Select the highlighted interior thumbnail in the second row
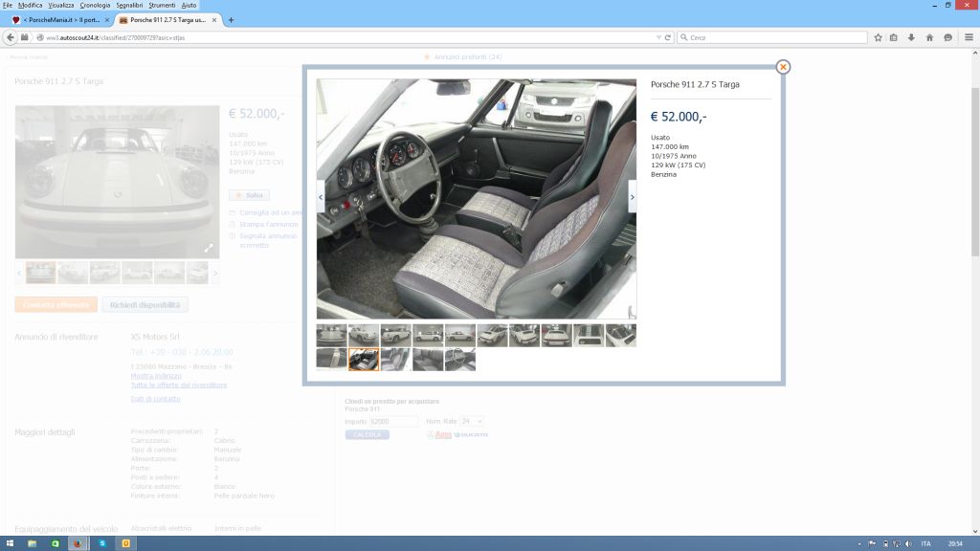The height and width of the screenshot is (551, 980). coord(363,360)
